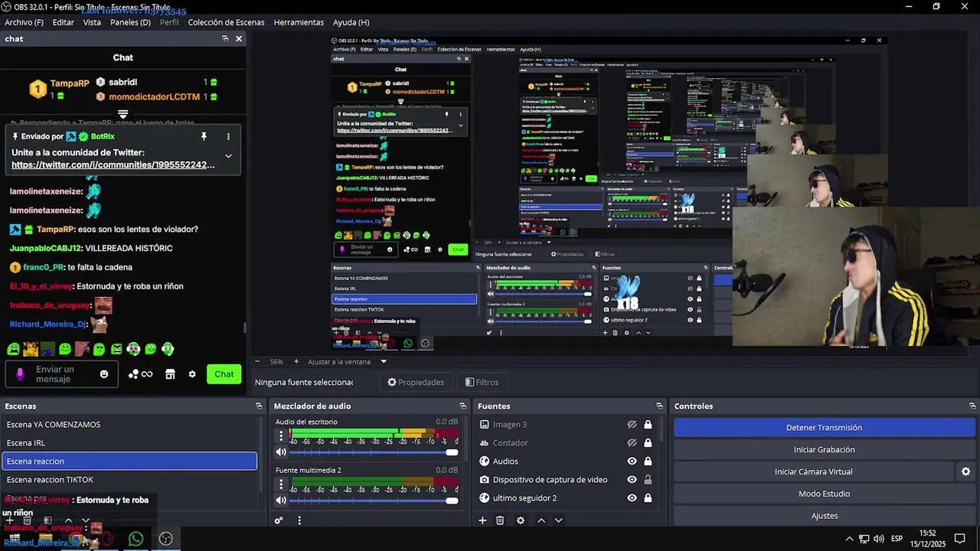Open Colección de Escenas menu
This screenshot has width=980, height=551.
pyautogui.click(x=226, y=22)
